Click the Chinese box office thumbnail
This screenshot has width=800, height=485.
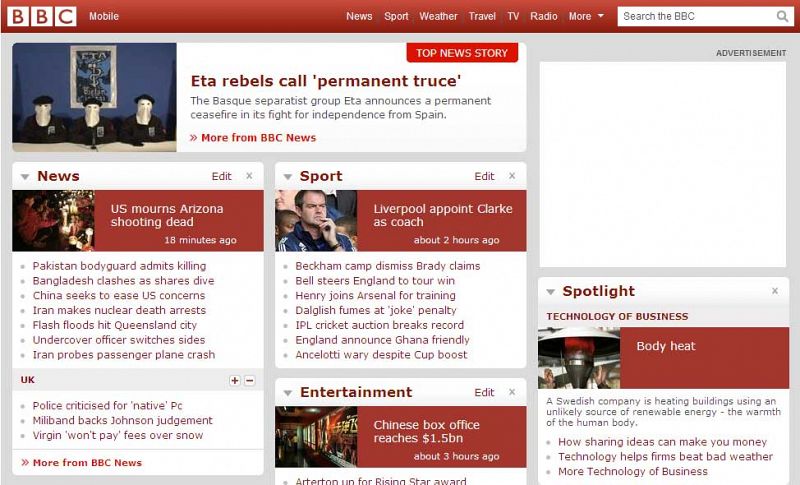316,437
